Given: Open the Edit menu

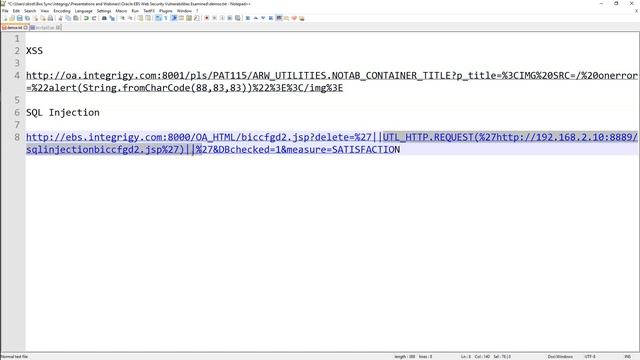Looking at the screenshot, I should [16, 11].
